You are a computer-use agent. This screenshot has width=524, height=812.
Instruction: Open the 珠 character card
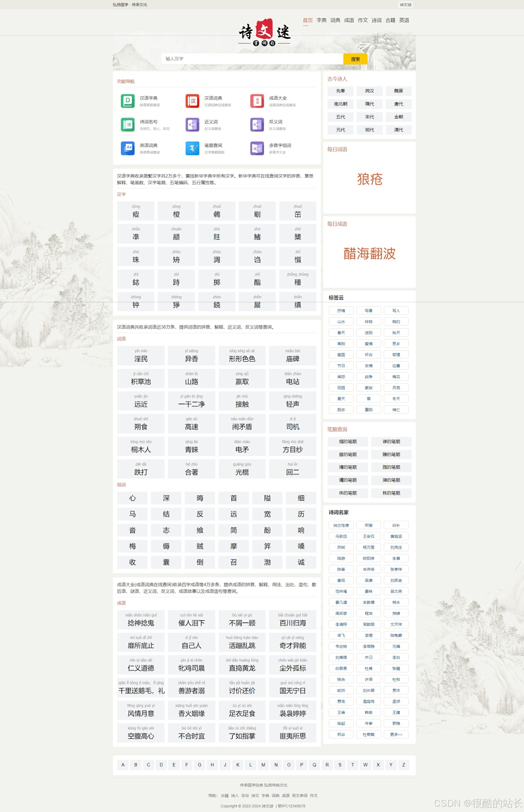coord(136,256)
